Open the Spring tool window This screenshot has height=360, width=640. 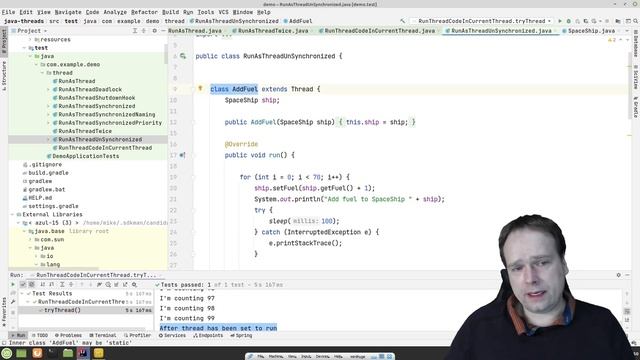pyautogui.click(x=241, y=335)
